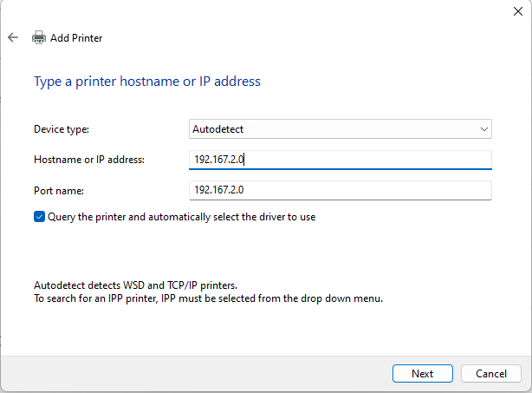This screenshot has width=532, height=393.
Task: Click inside the Port name text box
Action: click(x=340, y=189)
